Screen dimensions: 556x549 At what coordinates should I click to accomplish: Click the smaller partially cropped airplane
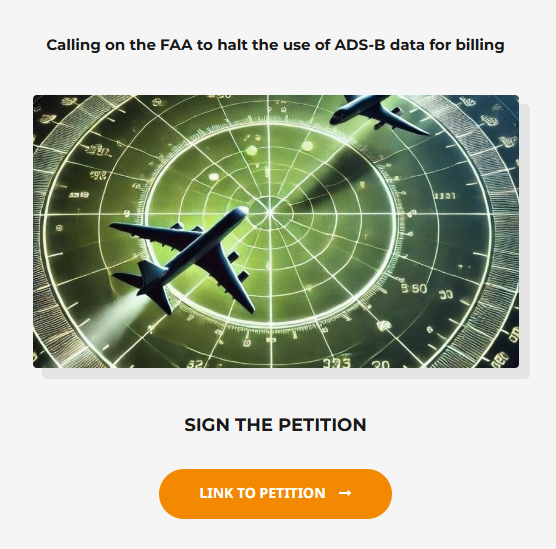pyautogui.click(x=378, y=115)
